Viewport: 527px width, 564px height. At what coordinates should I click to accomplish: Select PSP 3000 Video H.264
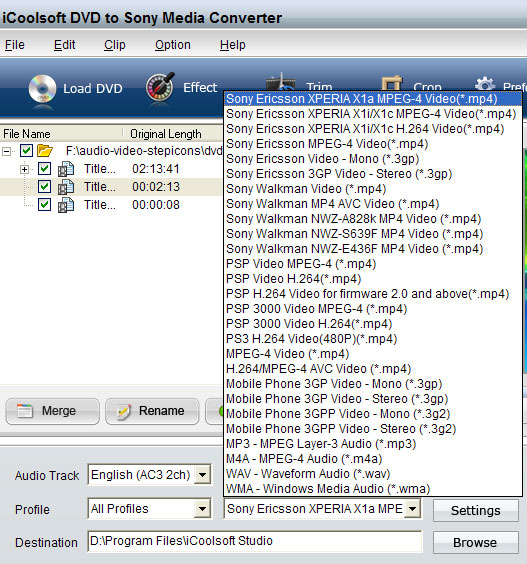pyautogui.click(x=373, y=324)
